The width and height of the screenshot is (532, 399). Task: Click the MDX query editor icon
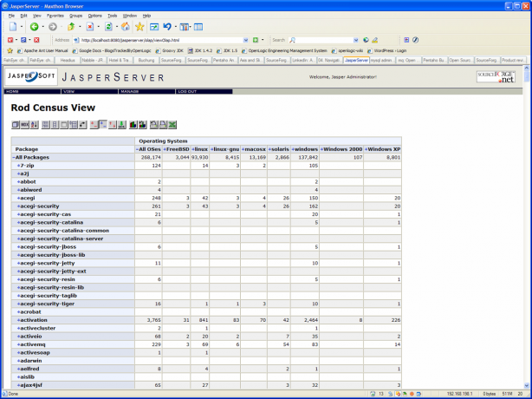coord(24,125)
